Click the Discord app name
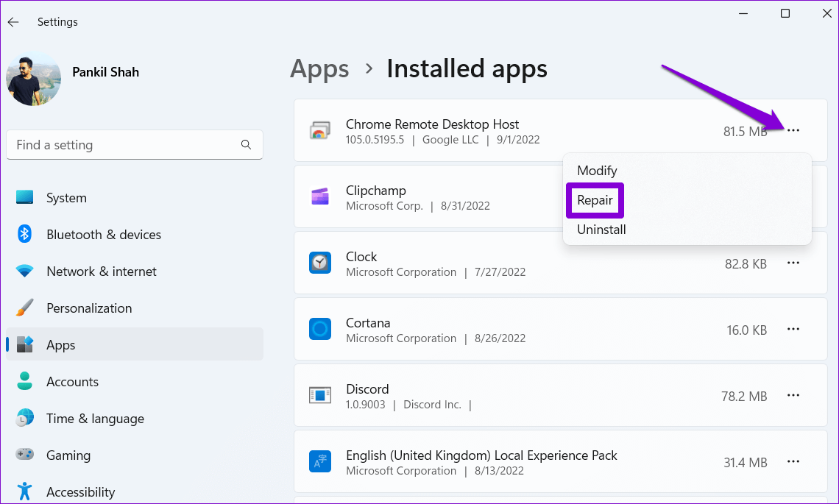 click(x=367, y=389)
